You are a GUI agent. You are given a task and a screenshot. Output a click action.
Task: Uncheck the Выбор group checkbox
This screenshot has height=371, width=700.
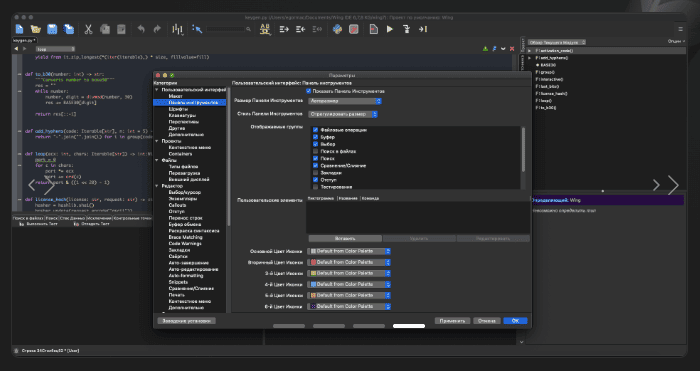click(x=316, y=144)
